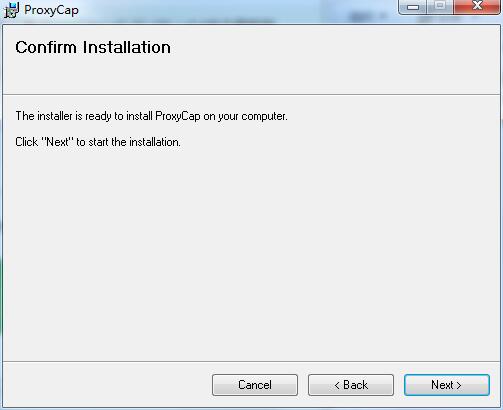Click the right chevron on the Next button
The image size is (503, 410).
pyautogui.click(x=459, y=385)
